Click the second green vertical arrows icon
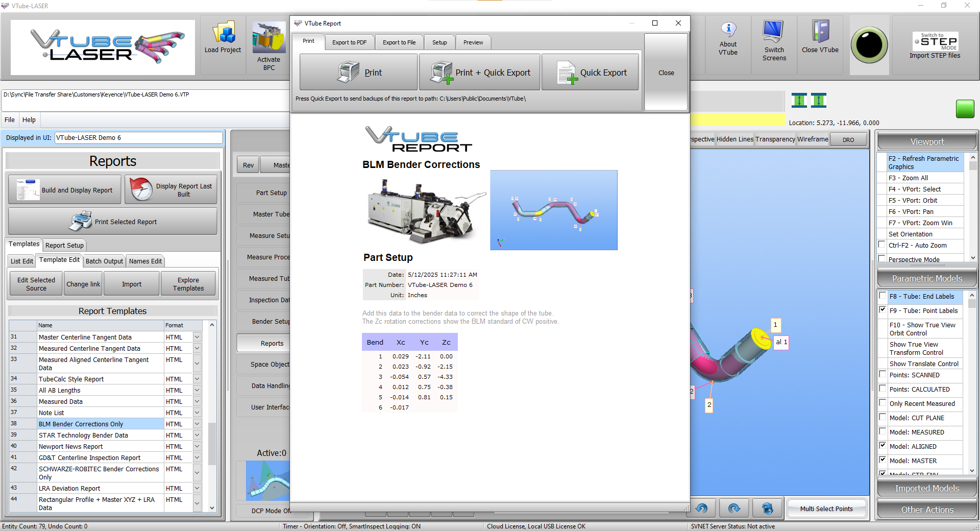 tap(818, 100)
